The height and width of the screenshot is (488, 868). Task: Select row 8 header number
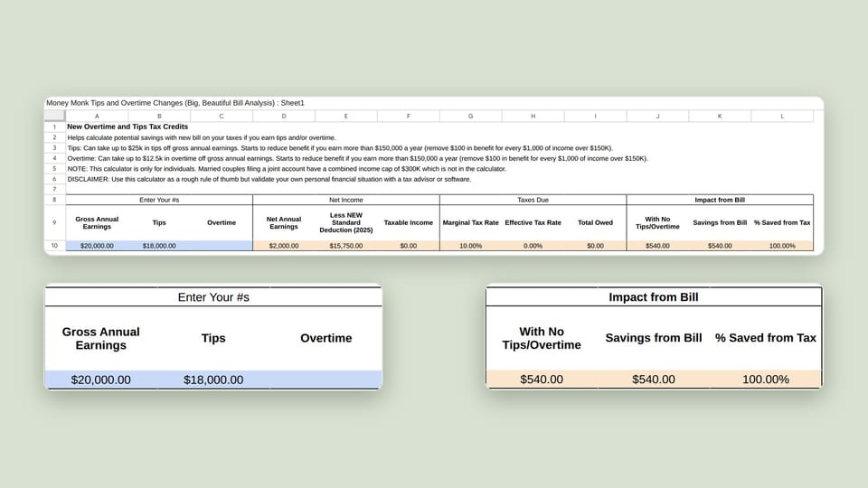54,200
